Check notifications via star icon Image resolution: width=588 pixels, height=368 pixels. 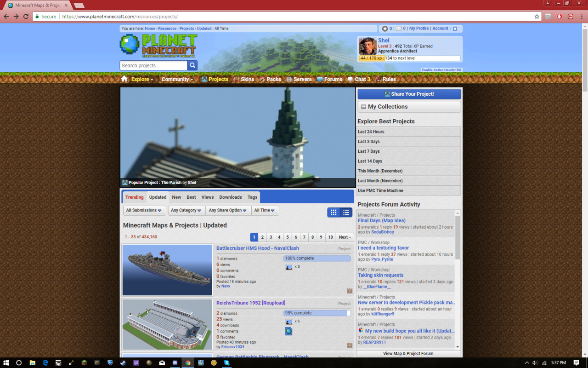coord(384,28)
